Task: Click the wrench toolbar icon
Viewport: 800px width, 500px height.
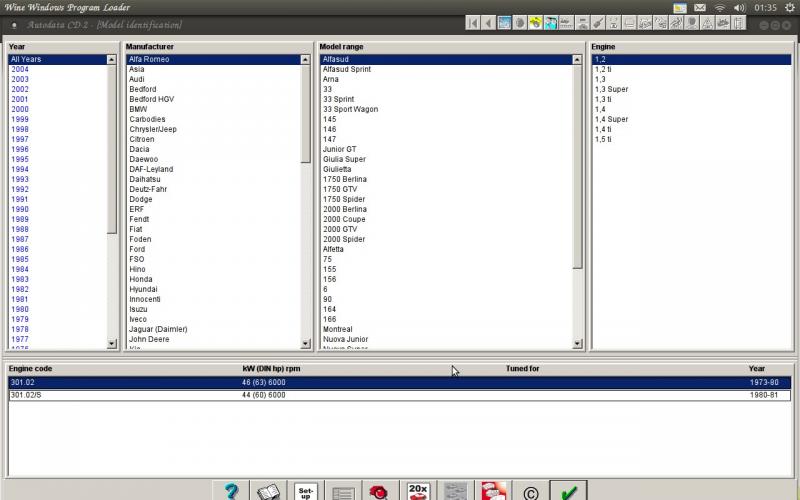Action: pos(598,23)
